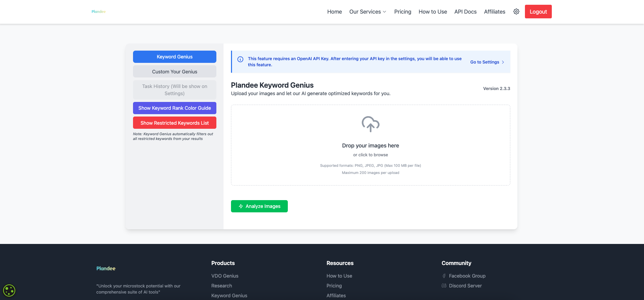Click the Version 2.3.3 label

pos(497,89)
